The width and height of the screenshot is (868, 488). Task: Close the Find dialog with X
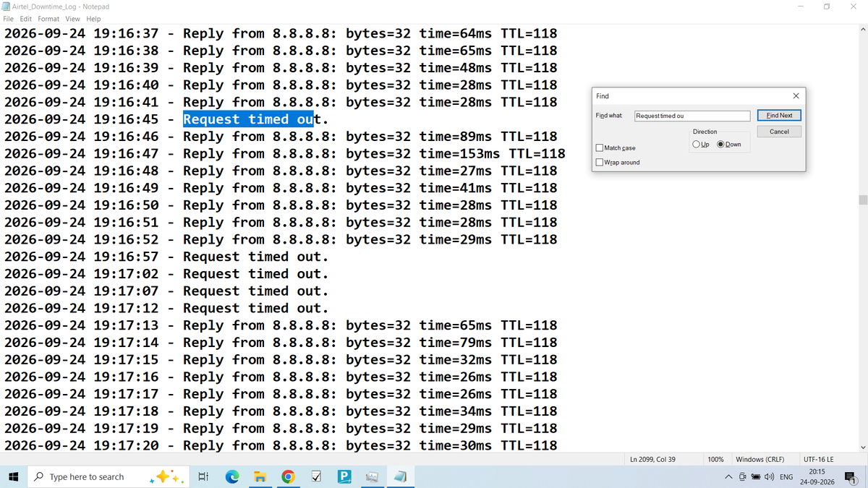tap(796, 95)
